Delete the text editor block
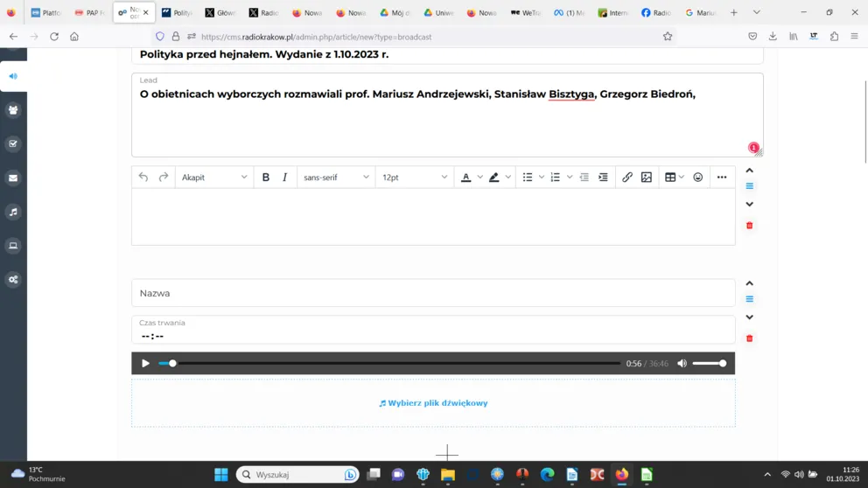This screenshot has width=868, height=488. (x=750, y=225)
